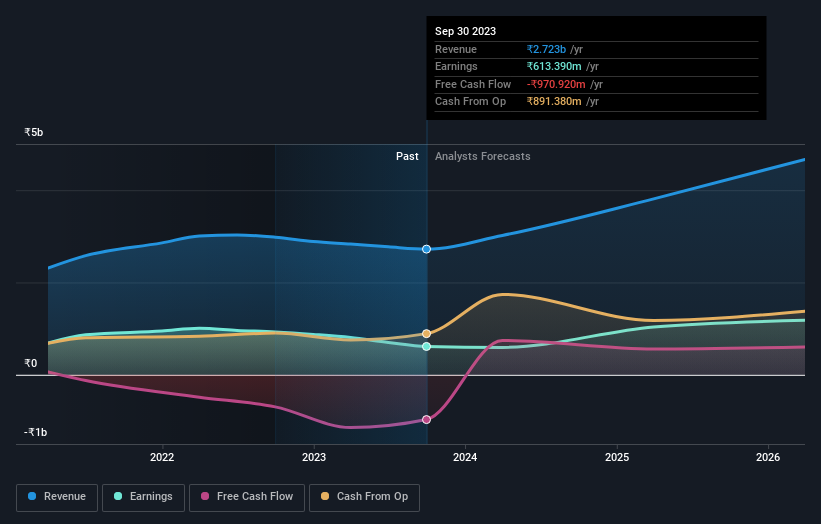
Task: Click the 2026 x-axis label
Action: click(x=768, y=457)
